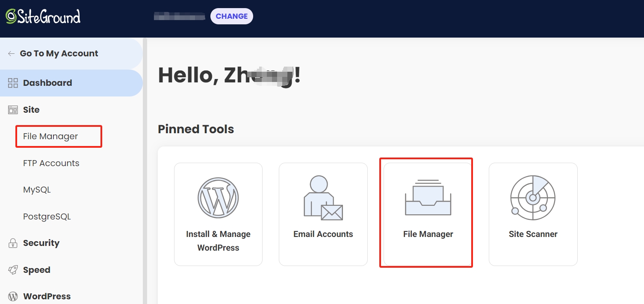644x304 pixels.
Task: Click the Site section icon in sidebar
Action: point(12,109)
